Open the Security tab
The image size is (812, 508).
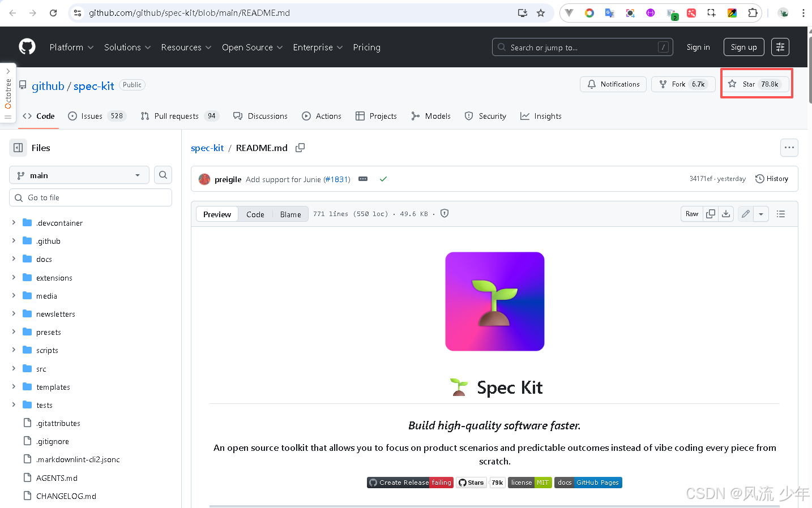pos(486,116)
